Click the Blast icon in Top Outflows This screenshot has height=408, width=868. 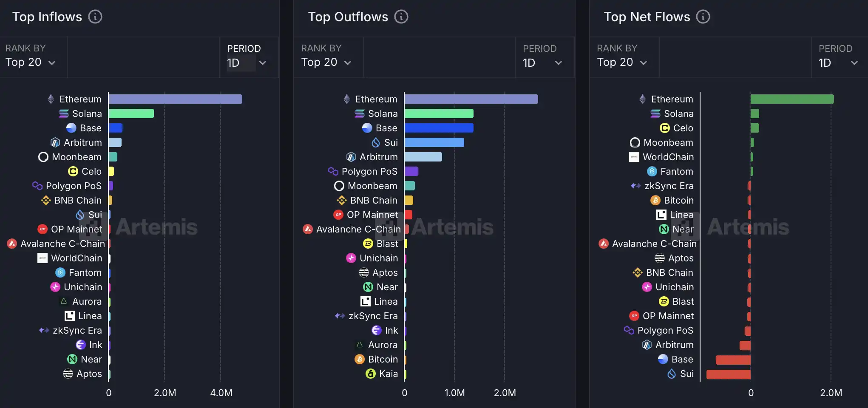pyautogui.click(x=368, y=244)
